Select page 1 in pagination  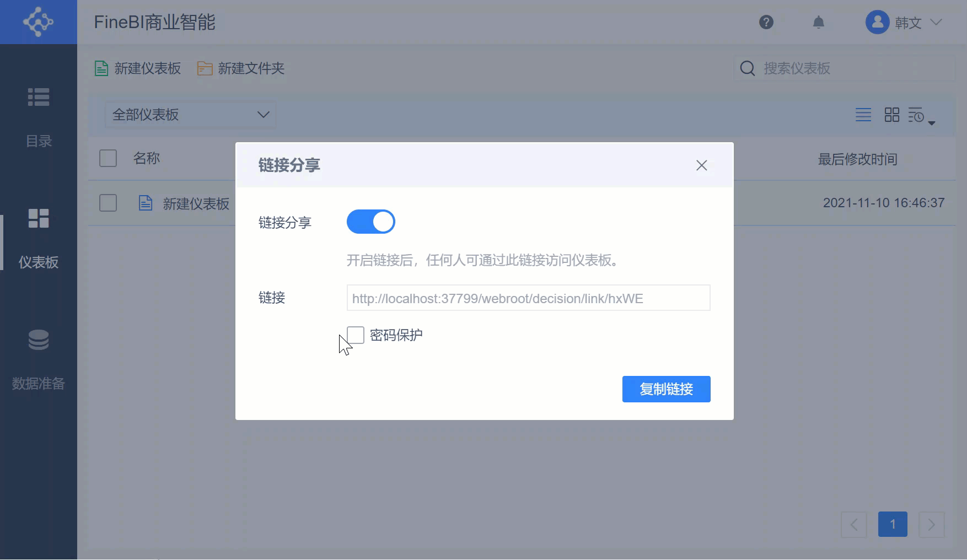tap(893, 524)
